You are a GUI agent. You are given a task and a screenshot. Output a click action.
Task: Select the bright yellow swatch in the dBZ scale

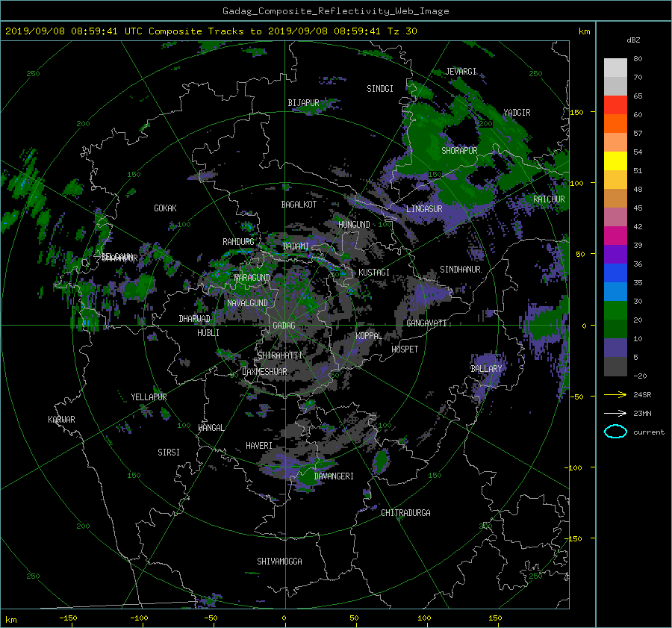click(x=615, y=161)
